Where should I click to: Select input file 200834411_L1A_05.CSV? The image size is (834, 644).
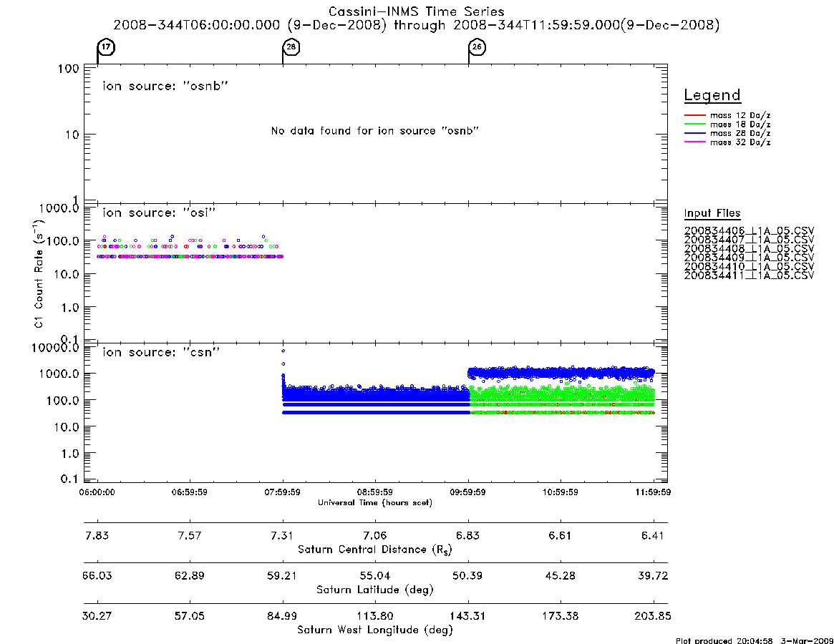tap(749, 275)
